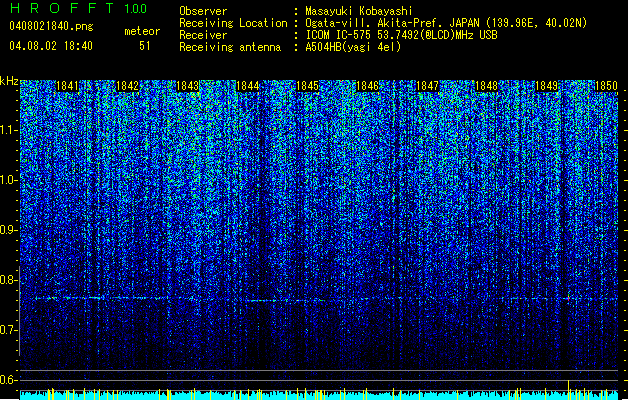
Task: Click the 1847 time marker
Action: [x=427, y=86]
